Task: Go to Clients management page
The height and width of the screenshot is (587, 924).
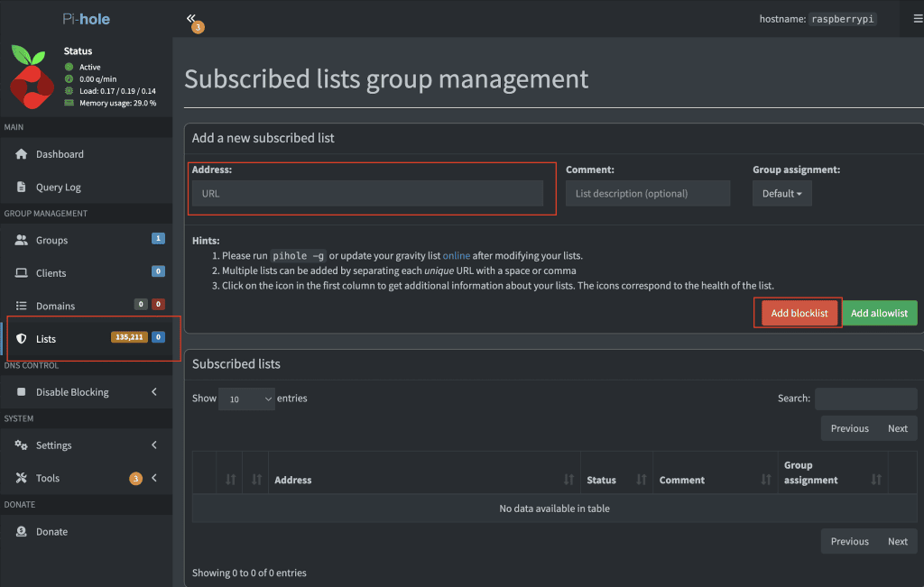Action: click(x=86, y=273)
